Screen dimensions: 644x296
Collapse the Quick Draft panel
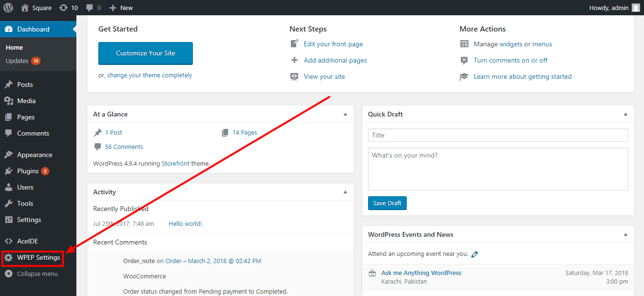coord(625,115)
